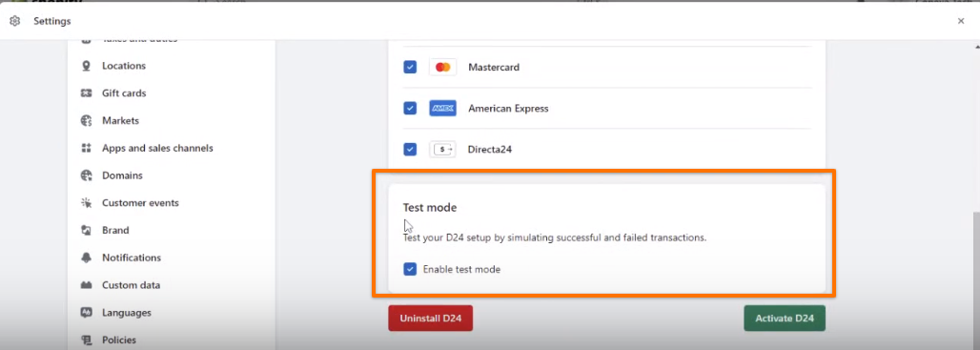The width and height of the screenshot is (980, 350).
Task: Open Customer events via its icon
Action: coord(86,202)
